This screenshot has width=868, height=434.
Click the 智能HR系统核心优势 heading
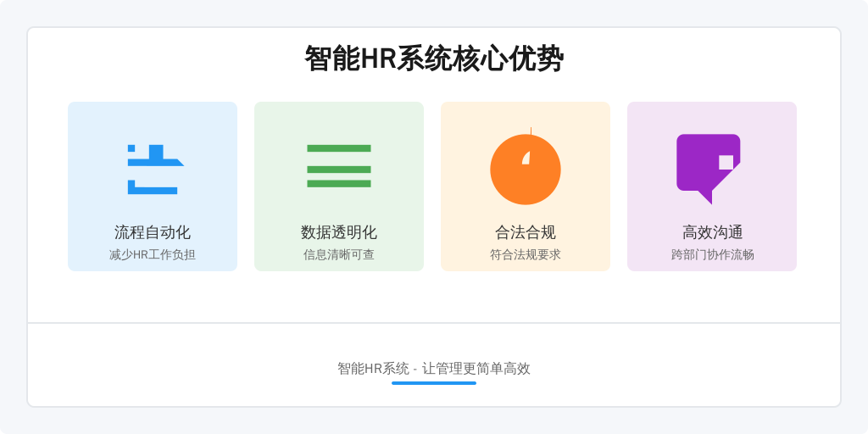(434, 58)
